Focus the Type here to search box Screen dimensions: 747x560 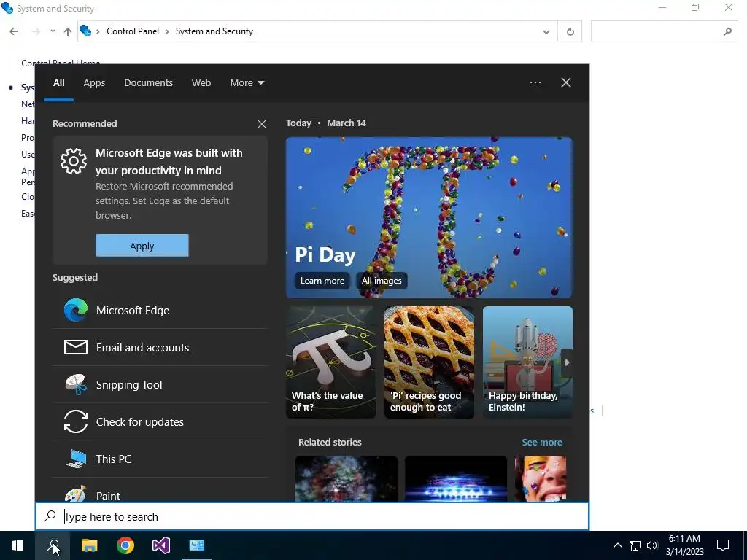[312, 517]
